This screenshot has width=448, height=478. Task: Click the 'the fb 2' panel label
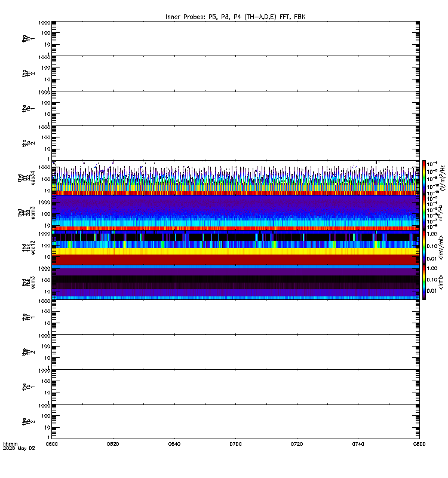click(28, 422)
